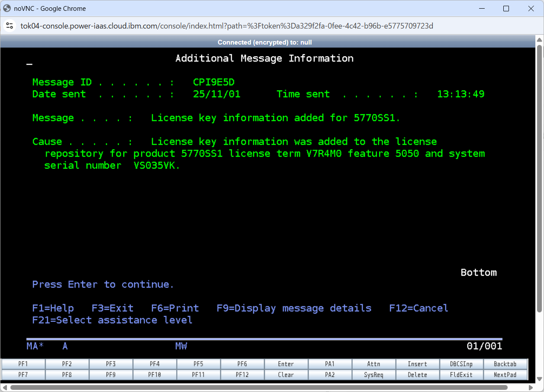
Task: Click the PA2 keypad button
Action: [330, 375]
